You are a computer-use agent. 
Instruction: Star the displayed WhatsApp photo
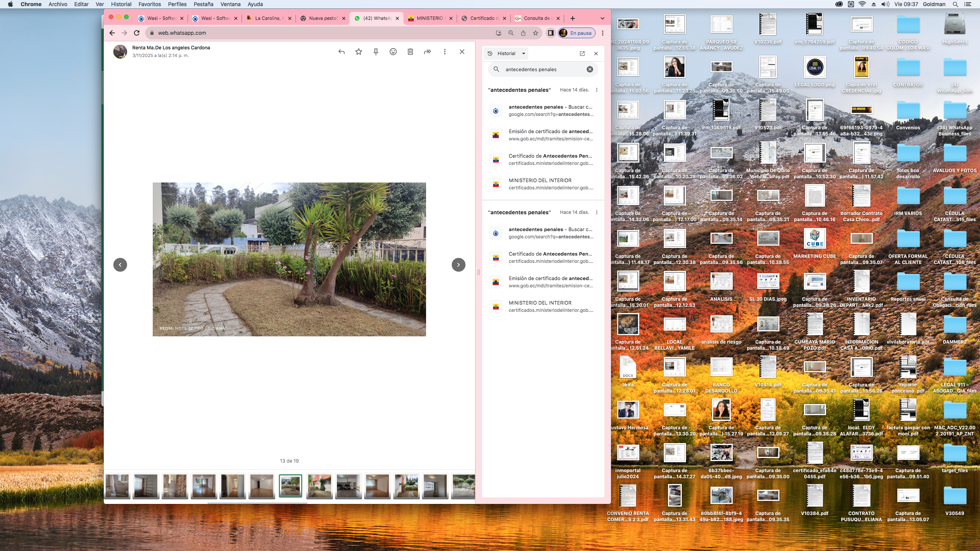pos(359,52)
